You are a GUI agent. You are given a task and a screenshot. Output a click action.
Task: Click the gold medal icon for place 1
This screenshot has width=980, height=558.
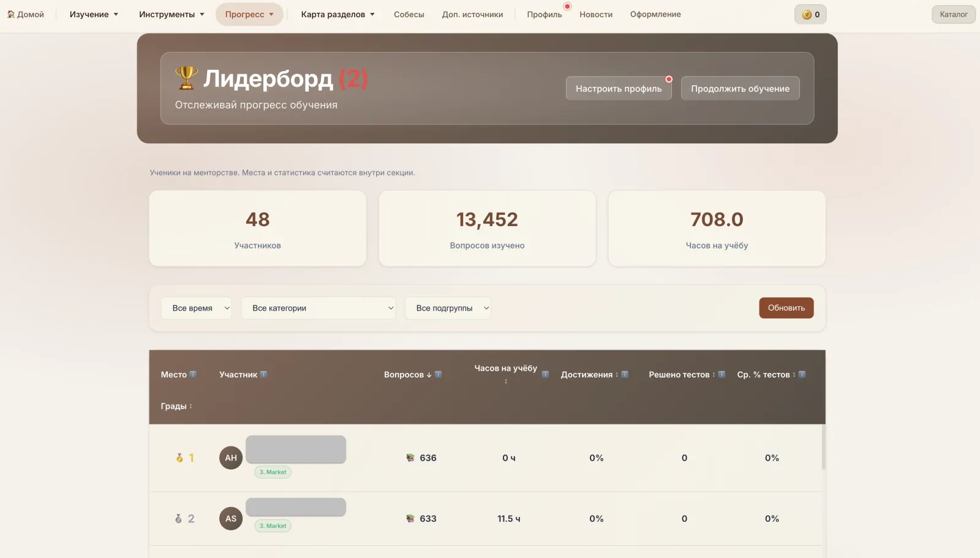pos(179,458)
